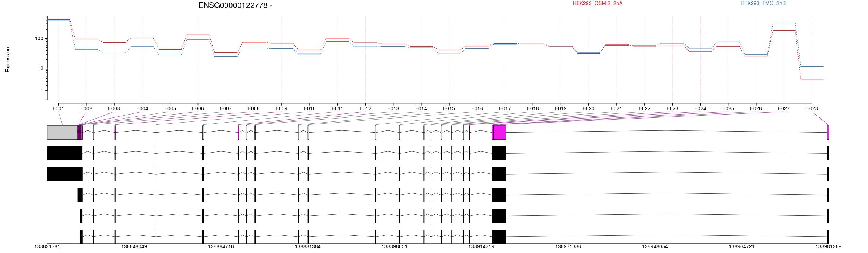Click genomic coordinate 138831381
Image resolution: width=868 pixels, height=253 pixels.
coord(47,246)
